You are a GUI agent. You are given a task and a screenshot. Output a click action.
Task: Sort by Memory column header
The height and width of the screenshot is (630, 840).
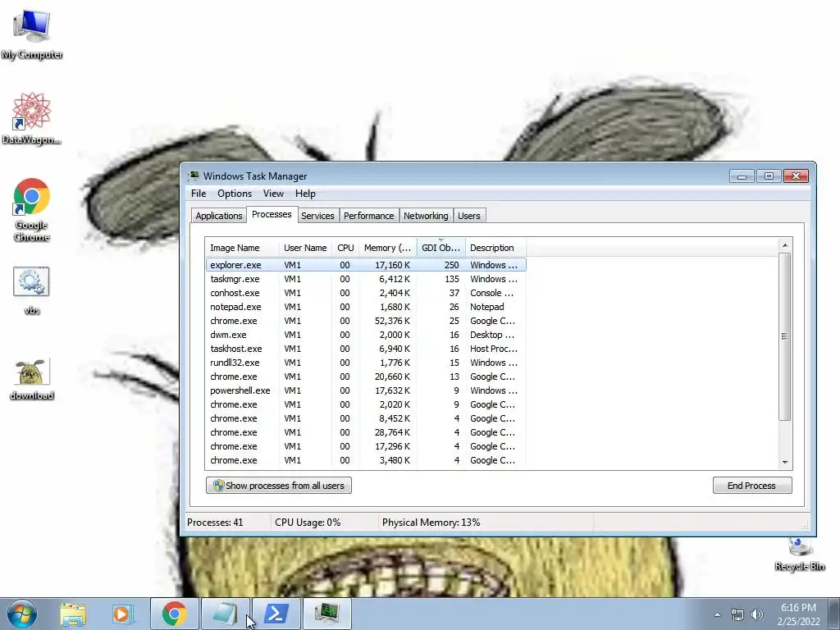coord(388,248)
